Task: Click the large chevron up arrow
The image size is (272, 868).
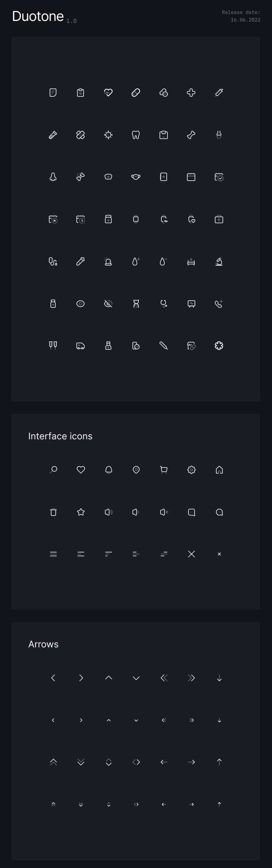Action: click(x=109, y=677)
